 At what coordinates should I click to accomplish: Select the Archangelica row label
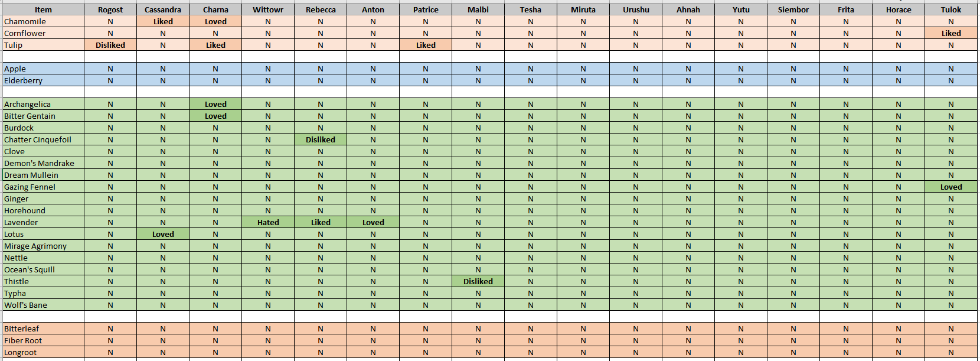[x=43, y=104]
